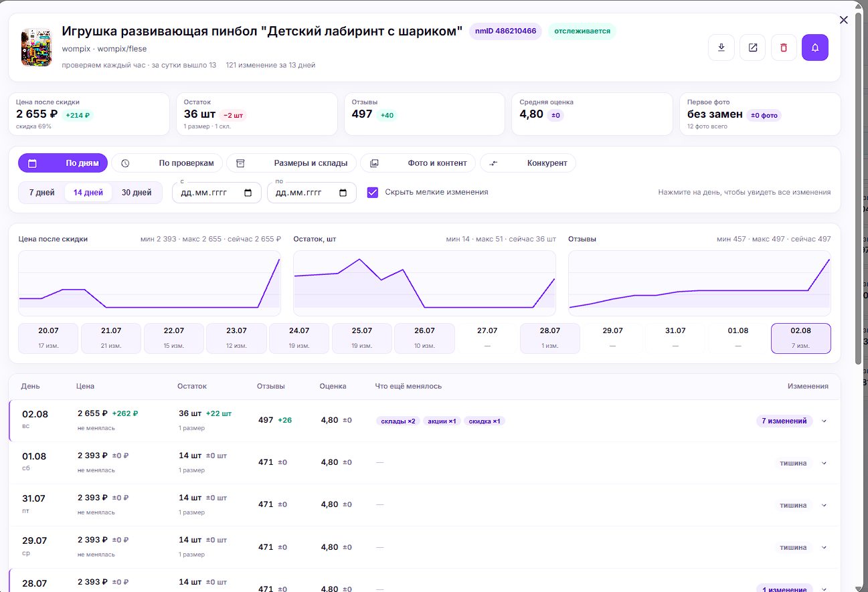Switch to the 'По дням' tab
Viewport: 868px width, 592px height.
(x=63, y=163)
